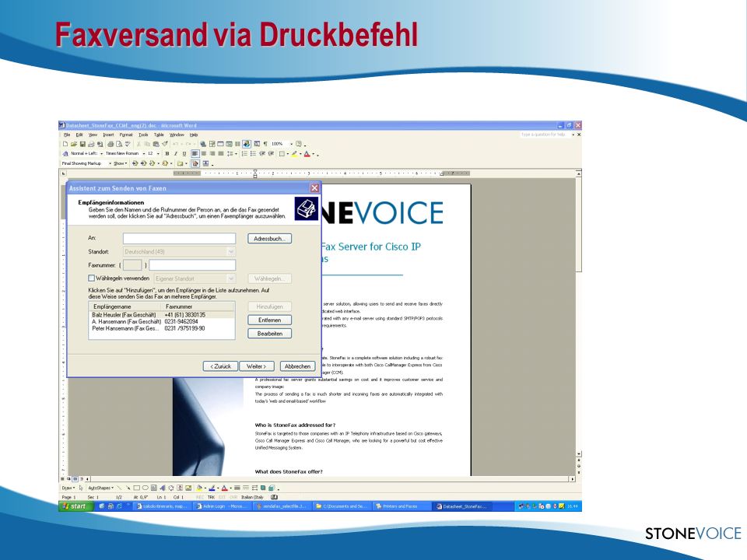Image resolution: width=747 pixels, height=560 pixels.
Task: Save the document with the diskette icon
Action: pyautogui.click(x=82, y=144)
